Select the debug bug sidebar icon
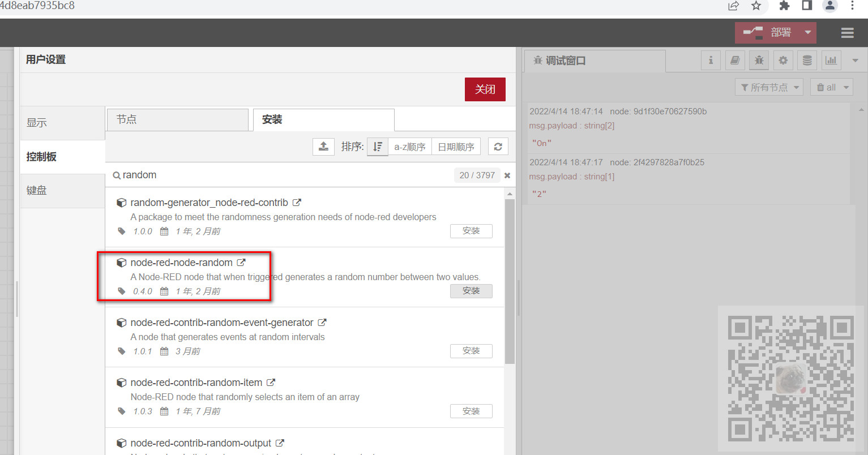 coord(759,60)
